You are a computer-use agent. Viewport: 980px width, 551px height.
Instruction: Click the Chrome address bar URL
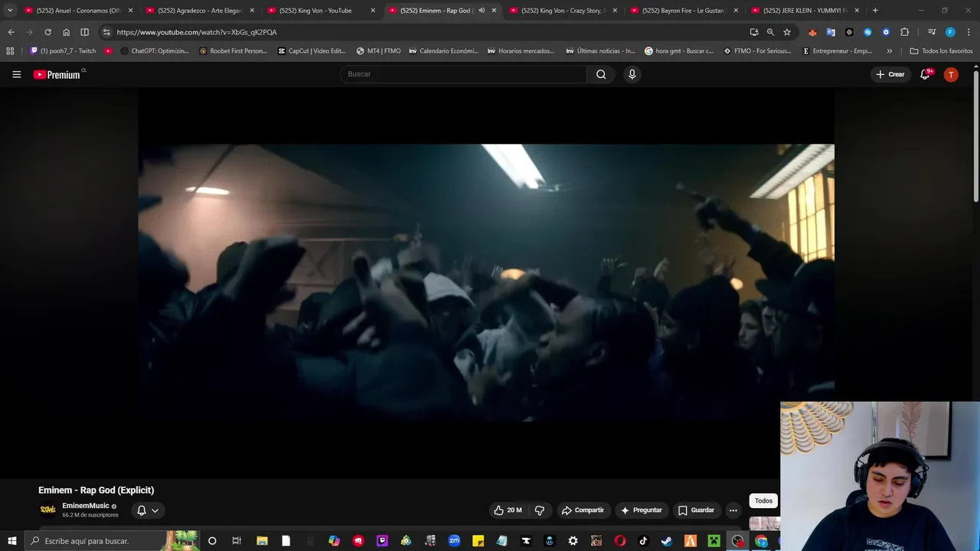pos(197,32)
